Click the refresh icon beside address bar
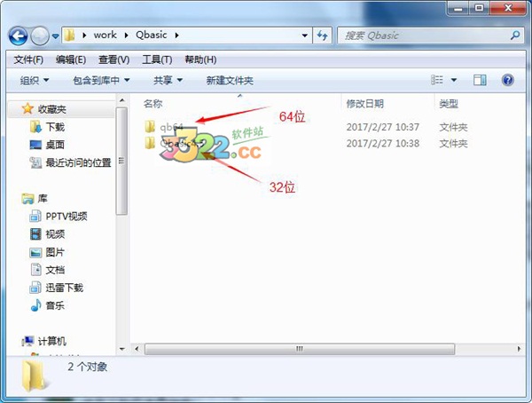 322,35
